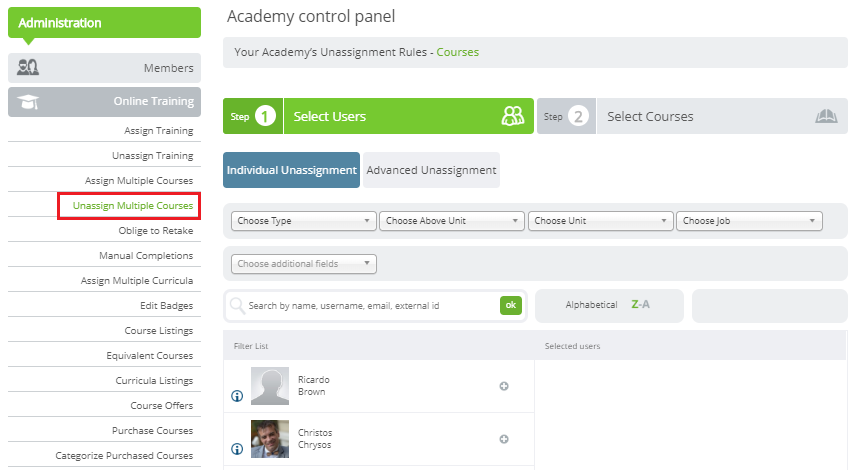Image resolution: width=857 pixels, height=470 pixels.
Task: Open the Choose Type dropdown
Action: tap(304, 221)
